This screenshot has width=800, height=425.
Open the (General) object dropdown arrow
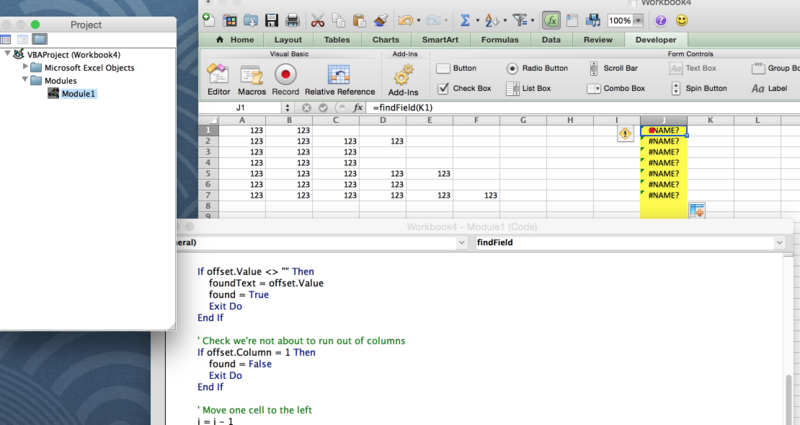[461, 242]
